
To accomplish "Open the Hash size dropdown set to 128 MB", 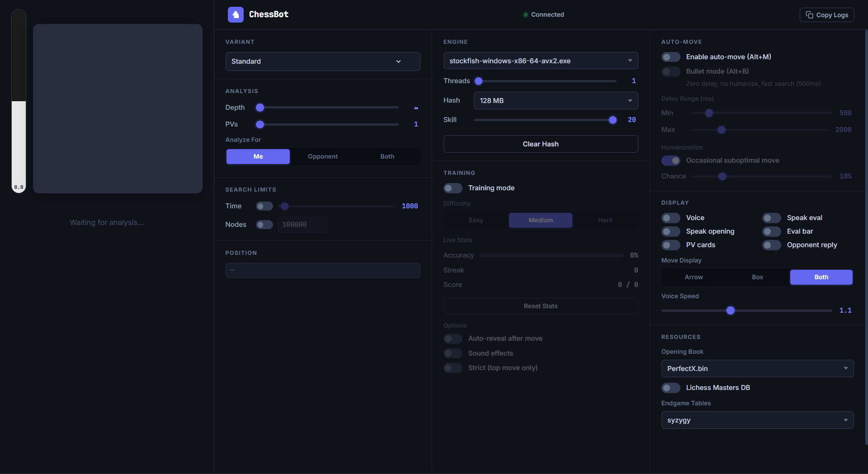I will 556,100.
